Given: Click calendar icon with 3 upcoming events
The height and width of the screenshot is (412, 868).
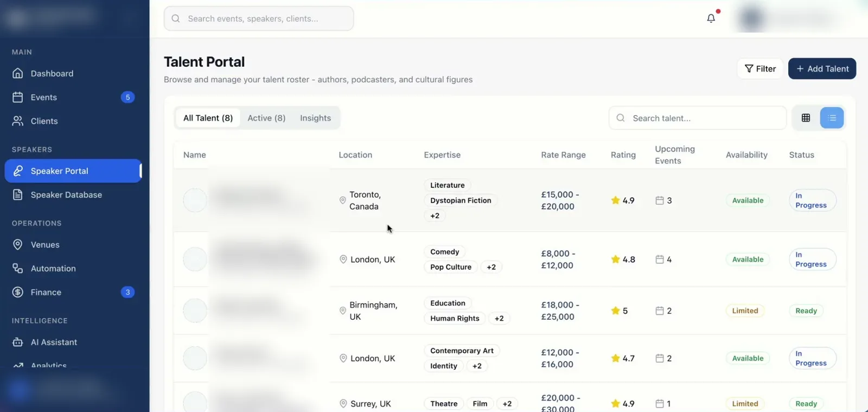Looking at the screenshot, I should click(x=660, y=200).
